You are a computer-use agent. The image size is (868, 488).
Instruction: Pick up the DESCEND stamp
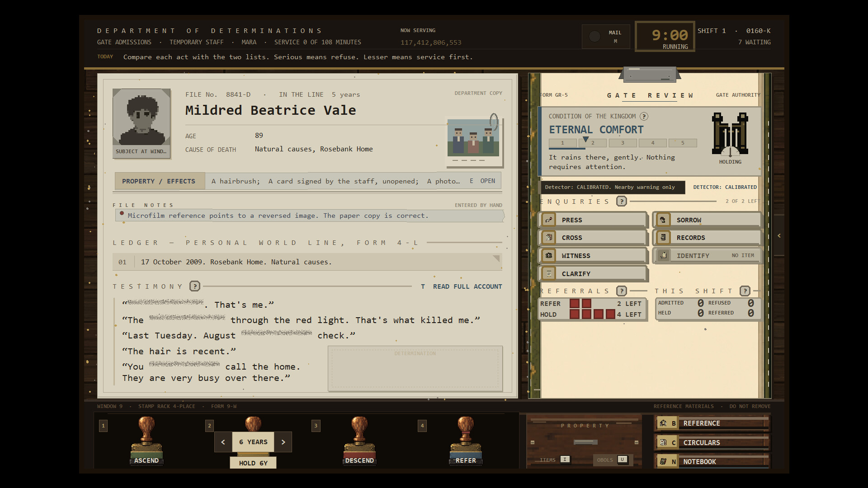click(359, 441)
